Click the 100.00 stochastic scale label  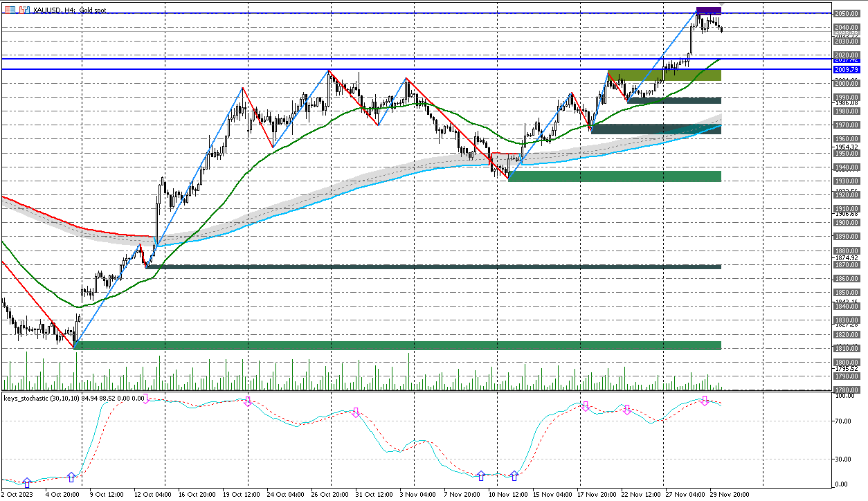(844, 396)
